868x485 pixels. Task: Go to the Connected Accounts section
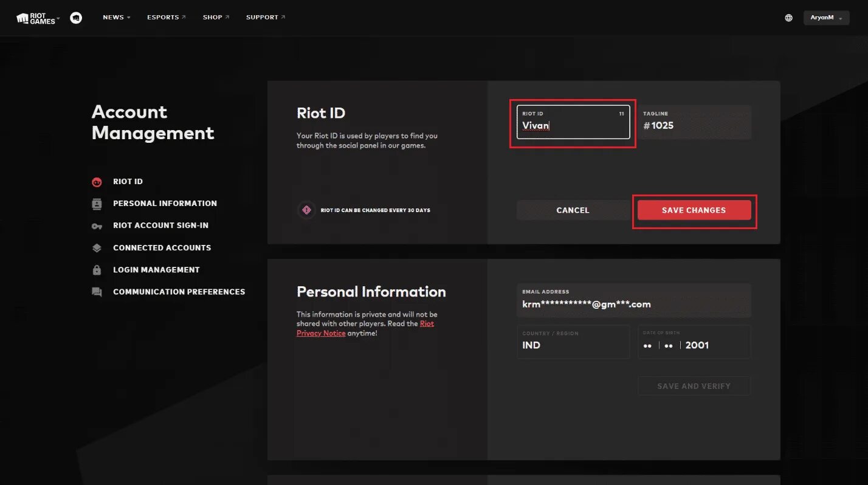(162, 248)
